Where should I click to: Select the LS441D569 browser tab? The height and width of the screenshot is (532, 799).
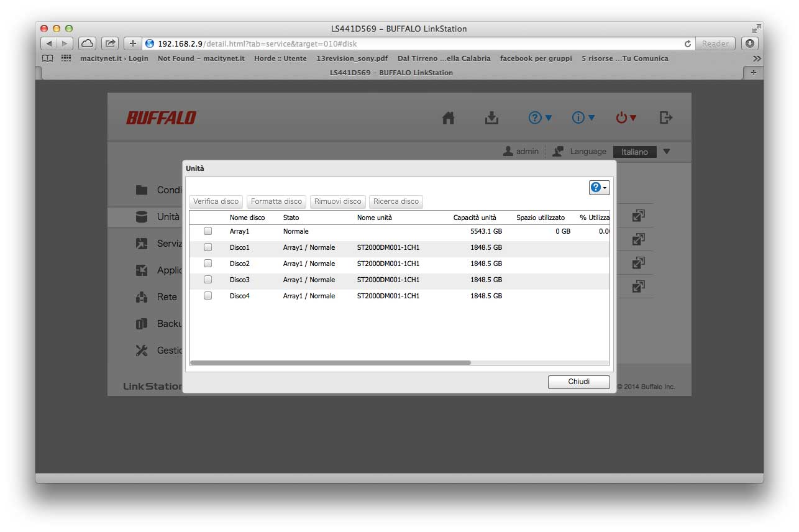point(391,73)
